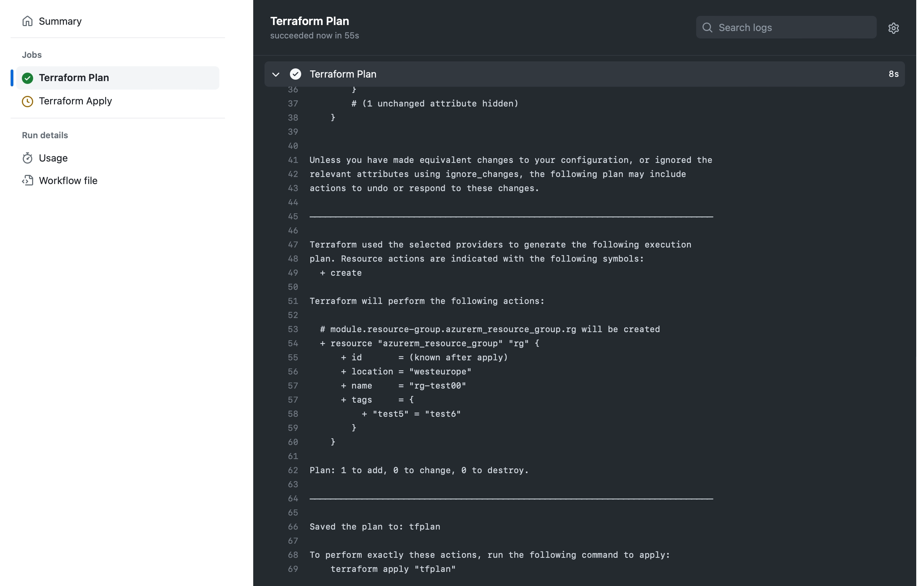Click the step success checkmark in log header
Image resolution: width=924 pixels, height=586 pixels.
(x=296, y=74)
